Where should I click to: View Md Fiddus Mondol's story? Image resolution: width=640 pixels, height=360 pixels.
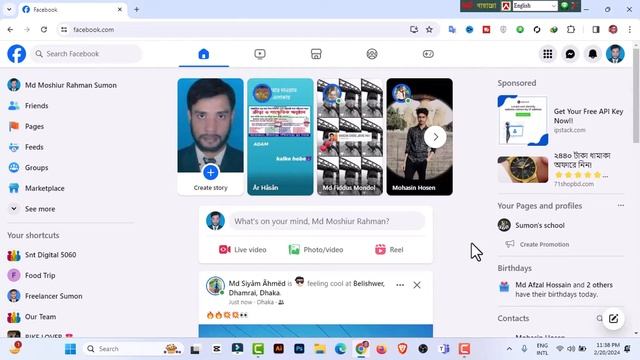coord(350,137)
